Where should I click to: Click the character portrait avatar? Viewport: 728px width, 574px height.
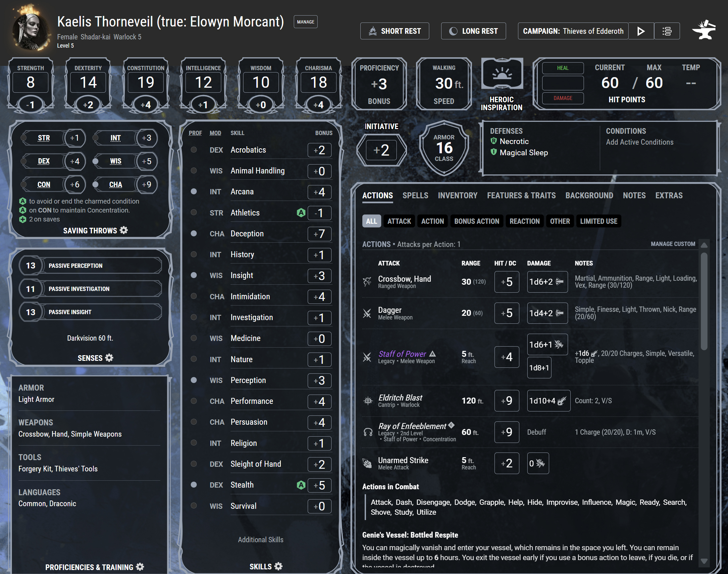30,31
